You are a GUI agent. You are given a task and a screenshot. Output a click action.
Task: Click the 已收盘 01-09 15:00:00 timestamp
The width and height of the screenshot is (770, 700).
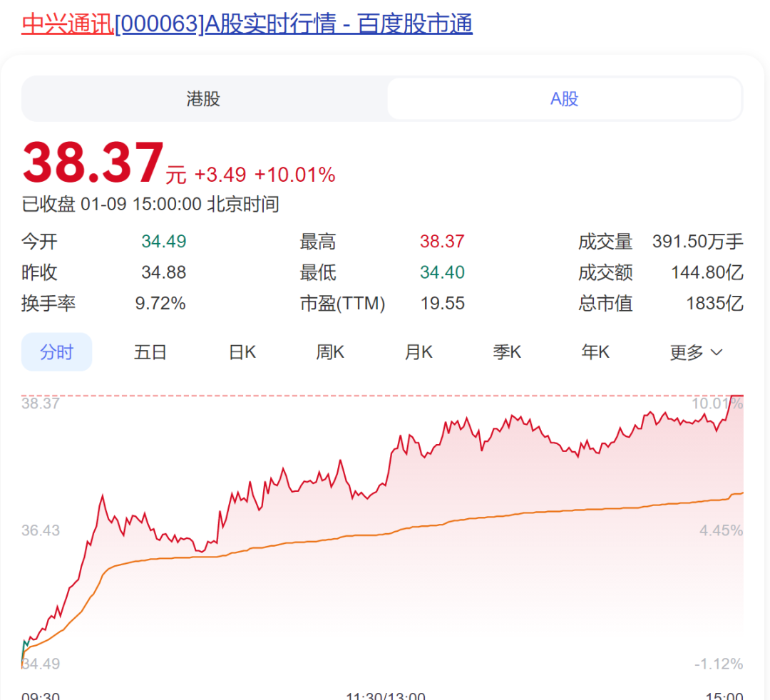(150, 204)
